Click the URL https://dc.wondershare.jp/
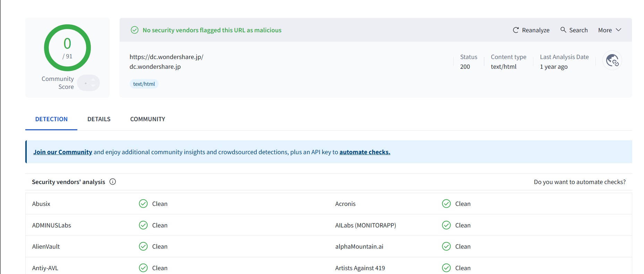 pos(166,57)
